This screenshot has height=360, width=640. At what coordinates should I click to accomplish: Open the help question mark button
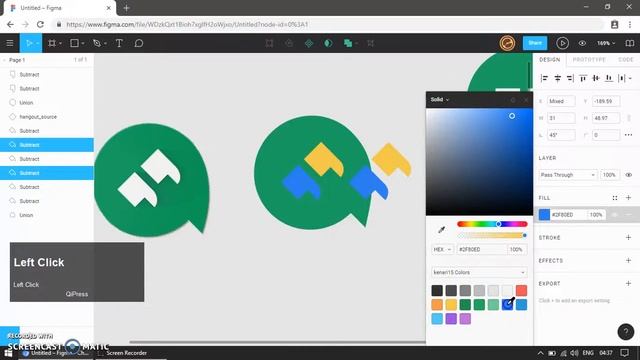click(x=626, y=332)
